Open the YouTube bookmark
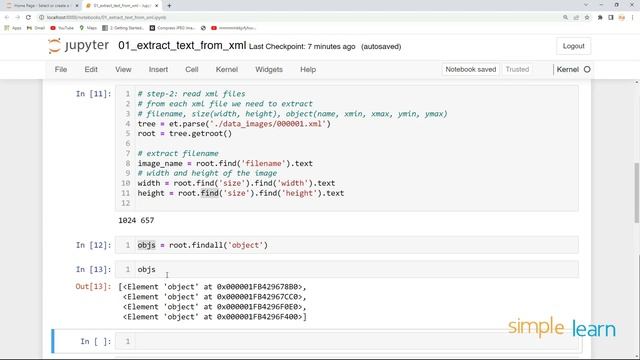This screenshot has height=360, width=640. (x=62, y=28)
